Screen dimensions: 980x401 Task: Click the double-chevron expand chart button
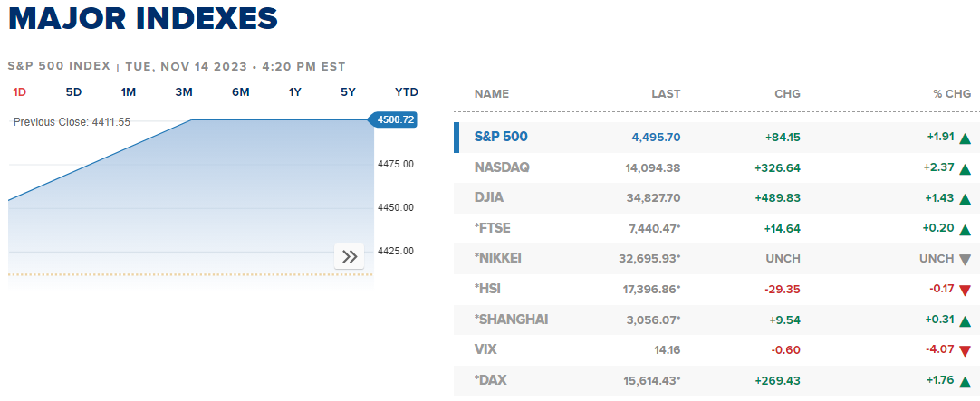tap(350, 256)
